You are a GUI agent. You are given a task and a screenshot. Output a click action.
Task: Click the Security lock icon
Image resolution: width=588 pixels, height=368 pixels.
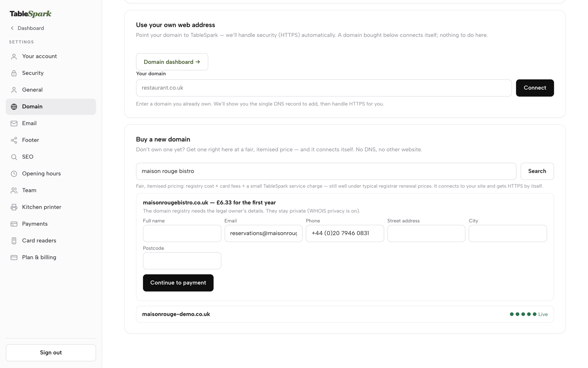pyautogui.click(x=14, y=73)
